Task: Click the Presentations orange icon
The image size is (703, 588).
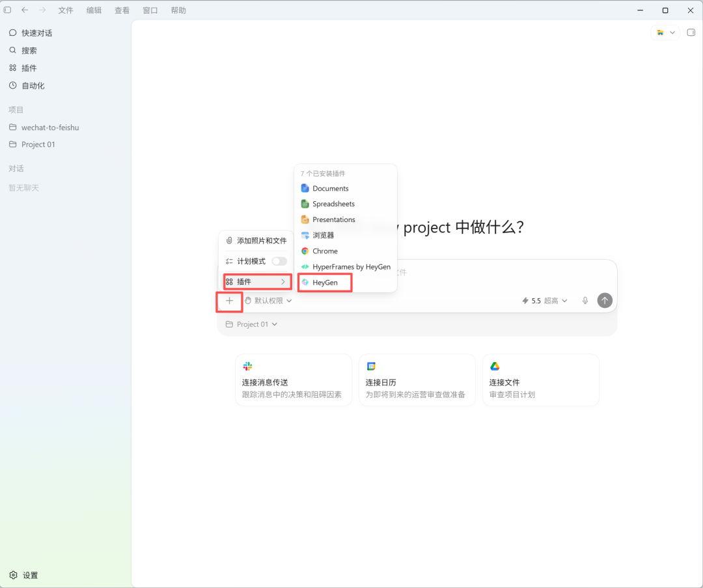Action: [305, 220]
